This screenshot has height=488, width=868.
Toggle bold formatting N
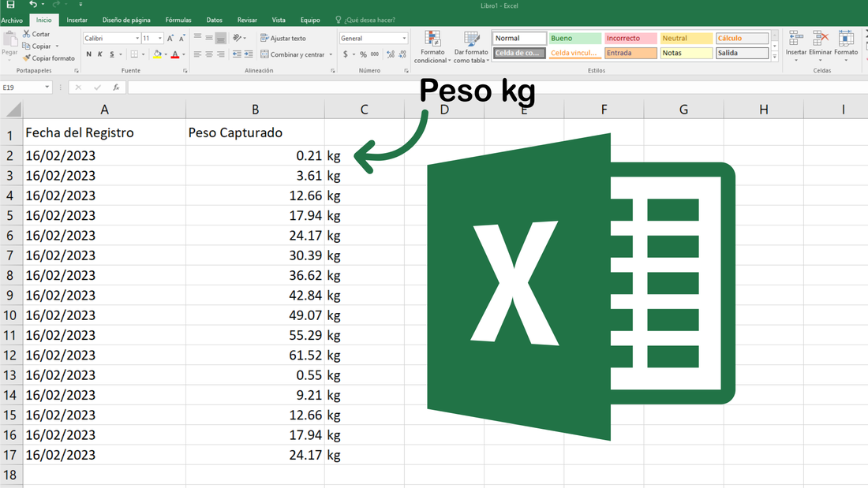(88, 54)
